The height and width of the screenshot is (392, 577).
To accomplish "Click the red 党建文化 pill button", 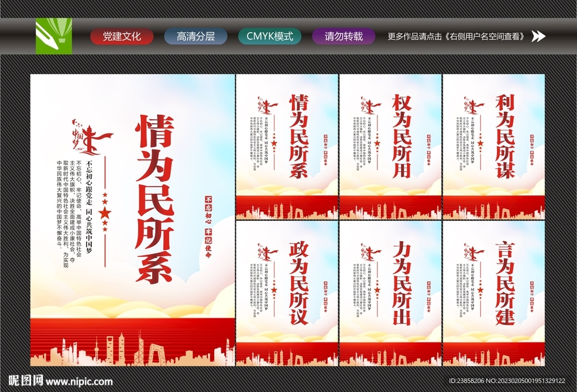I will pyautogui.click(x=122, y=37).
